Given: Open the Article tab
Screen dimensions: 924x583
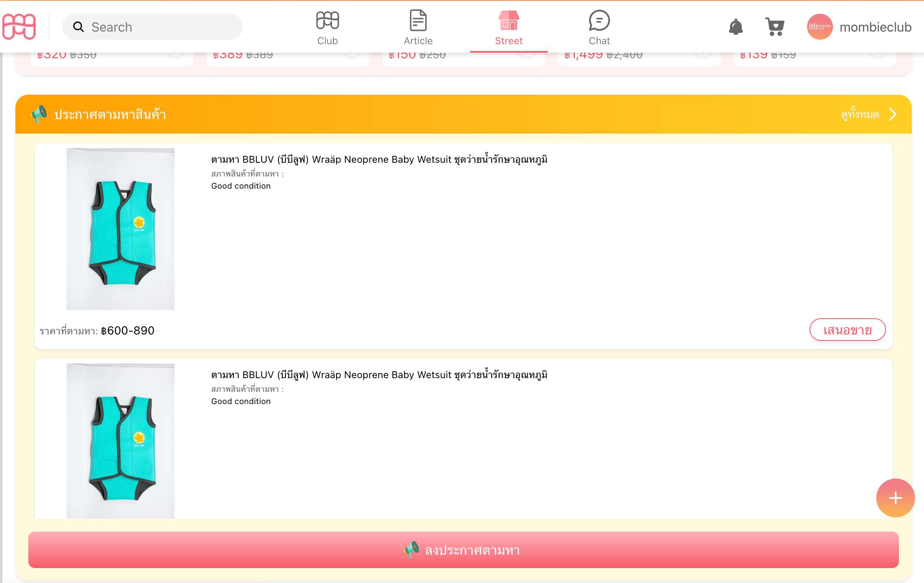Looking at the screenshot, I should 418,28.
